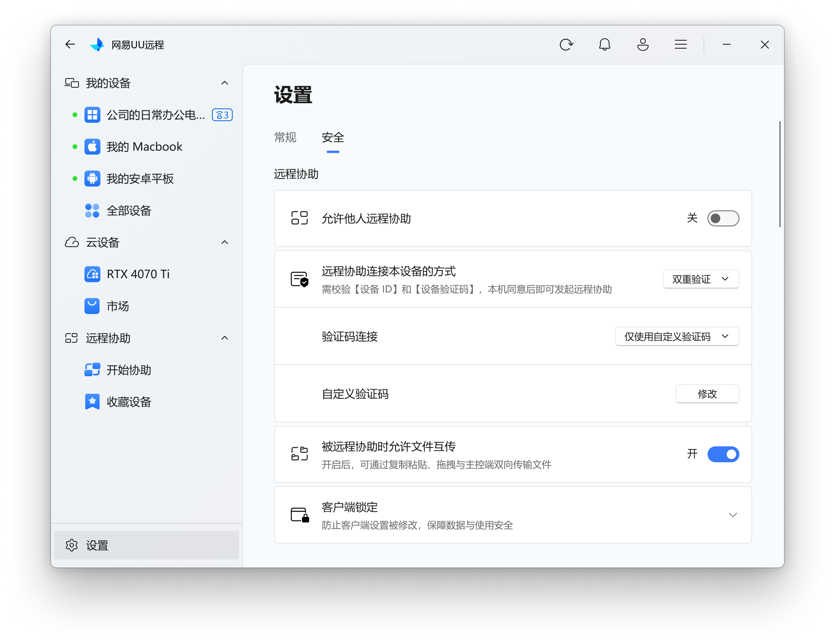Click the 全部设备 four-dot icon
The height and width of the screenshot is (644, 835).
click(x=92, y=210)
